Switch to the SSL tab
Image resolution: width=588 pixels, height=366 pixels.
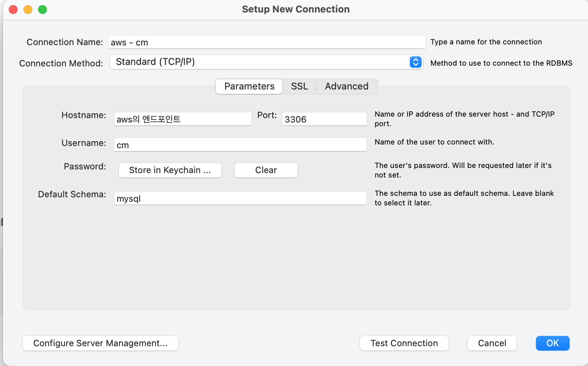pos(299,87)
